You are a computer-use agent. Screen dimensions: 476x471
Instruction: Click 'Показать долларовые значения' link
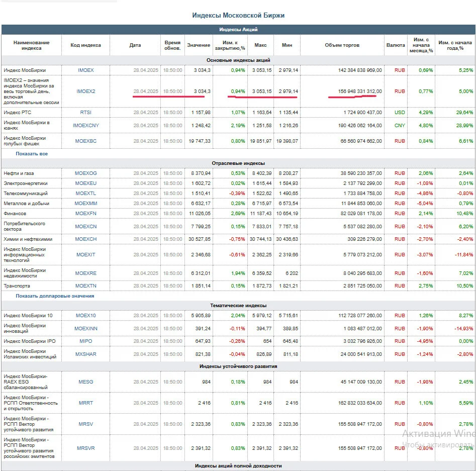(55, 296)
